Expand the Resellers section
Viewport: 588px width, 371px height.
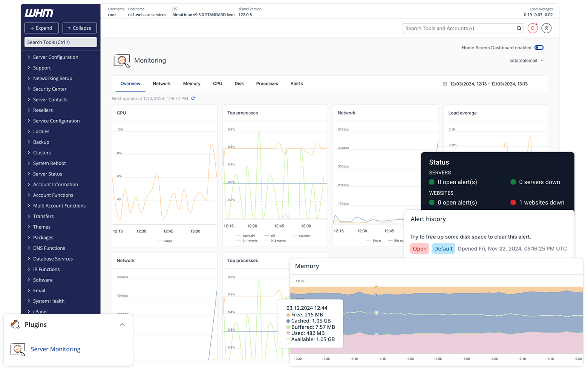(x=43, y=110)
